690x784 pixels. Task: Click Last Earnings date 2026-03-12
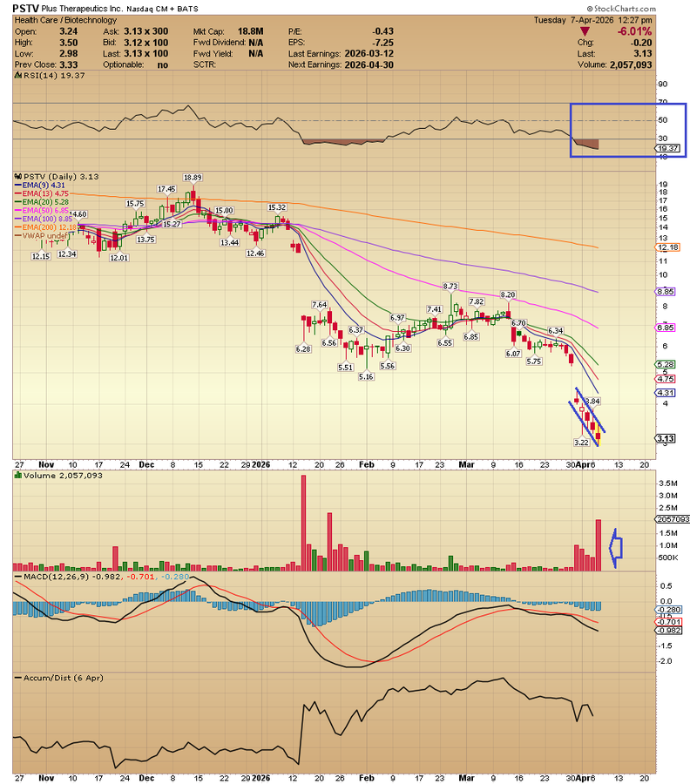(369, 53)
